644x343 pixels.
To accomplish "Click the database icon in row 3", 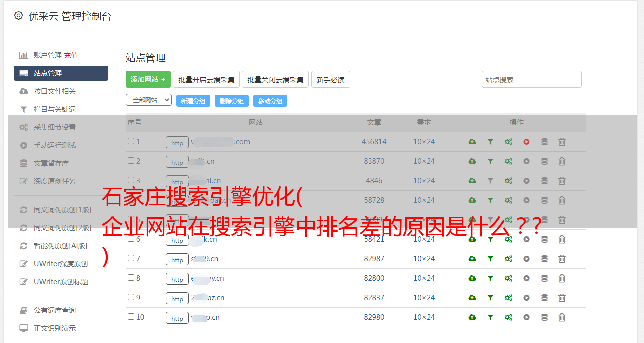I will (x=544, y=181).
